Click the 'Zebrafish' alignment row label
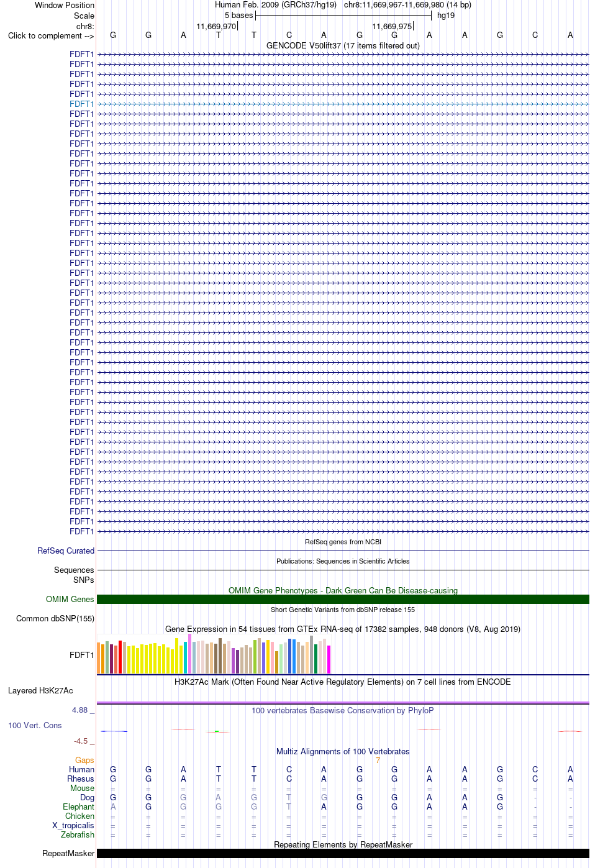The image size is (590, 868). (78, 835)
